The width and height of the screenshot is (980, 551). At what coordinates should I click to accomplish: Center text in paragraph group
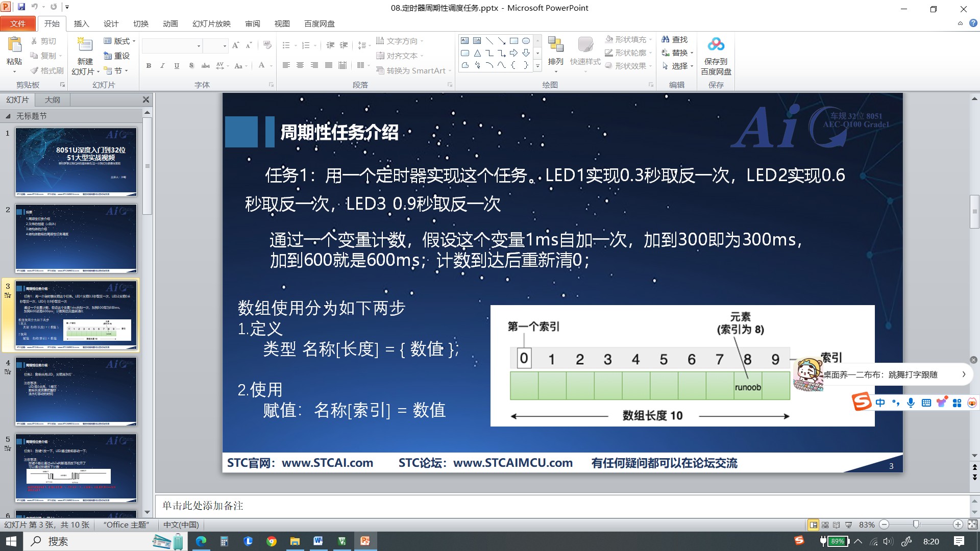(x=300, y=65)
